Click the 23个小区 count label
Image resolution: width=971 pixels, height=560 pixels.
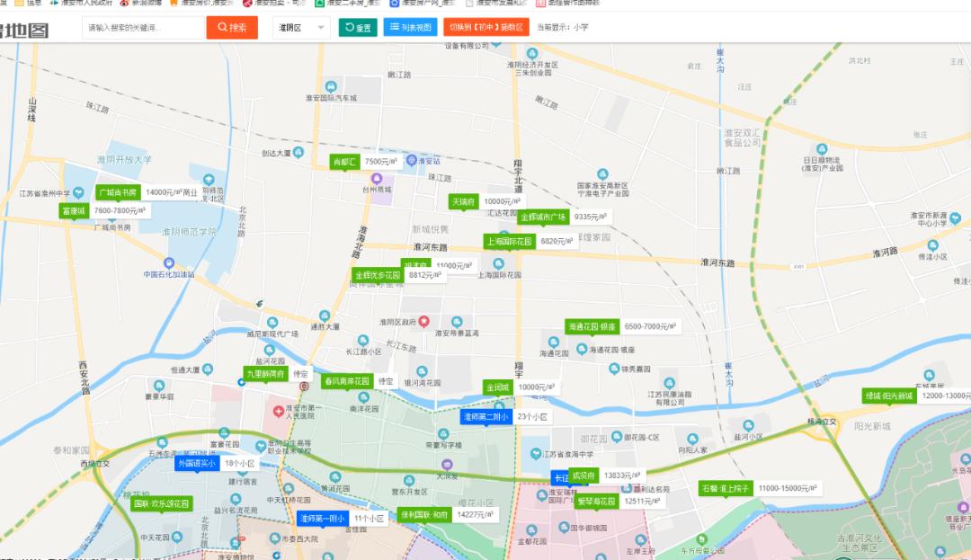[x=532, y=417]
